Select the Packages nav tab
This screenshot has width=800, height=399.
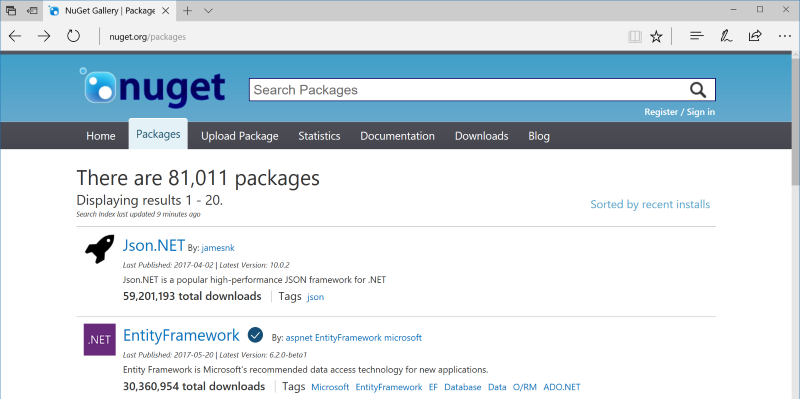tap(158, 134)
